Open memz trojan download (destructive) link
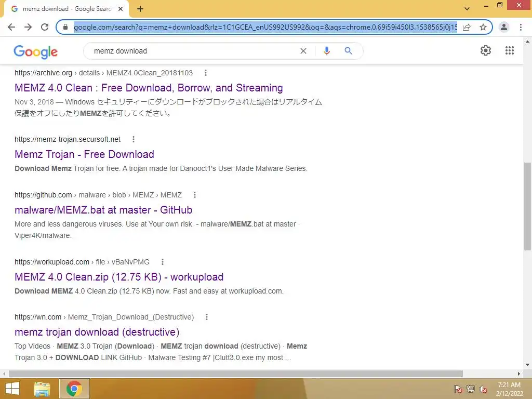Screen dimensions: 532x399 (97, 332)
